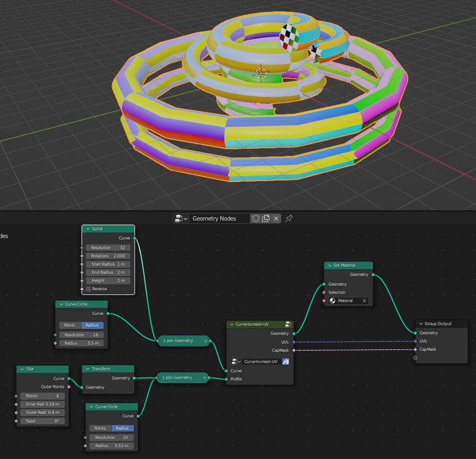The image size is (476, 459).
Task: Duplicate the node group with the New copy icon
Action: point(266,218)
